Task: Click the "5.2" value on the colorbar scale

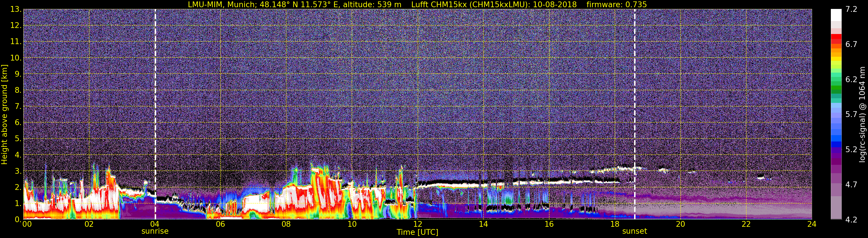Action: pos(851,150)
